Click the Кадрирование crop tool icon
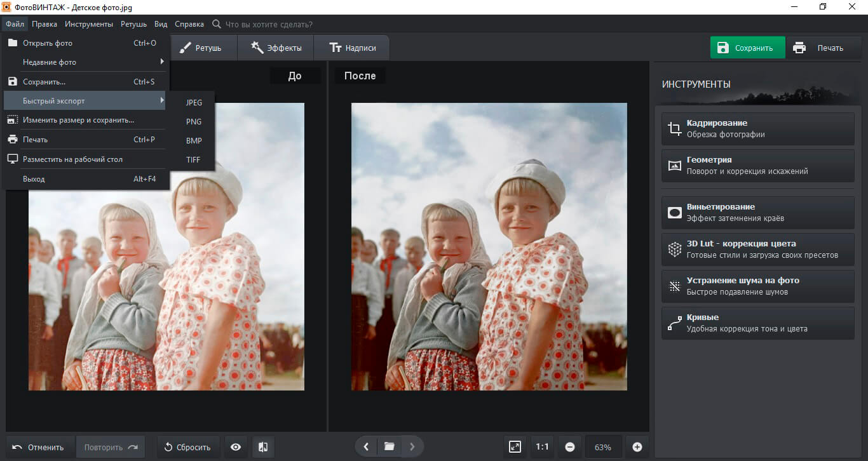 tap(674, 129)
